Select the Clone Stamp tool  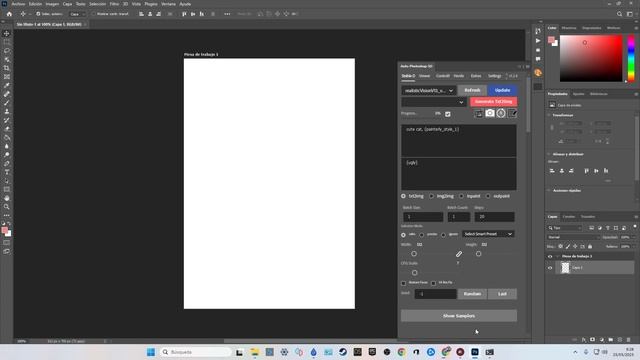7,111
